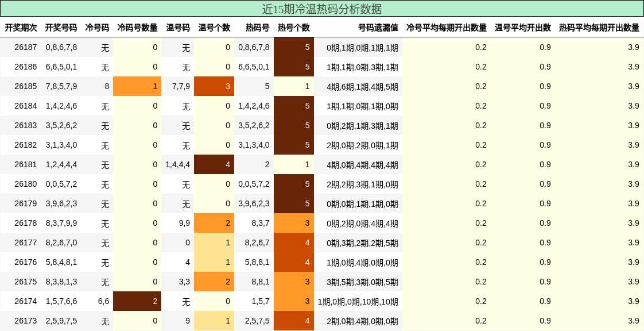Click draw numbers 3,9,6,2,3 in row 26179
Viewport: 644px width, 331px height.
coord(61,203)
